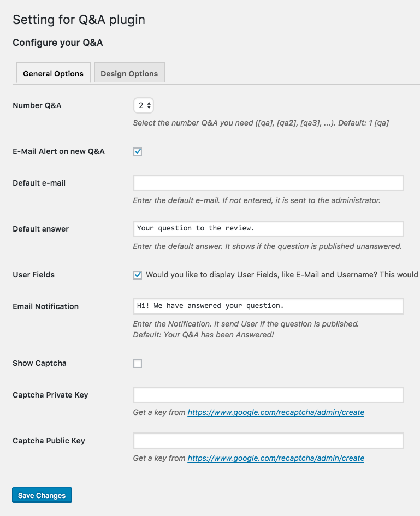Open the recaptcha link under Captcha Private Key
420x516 pixels.
[x=276, y=412]
